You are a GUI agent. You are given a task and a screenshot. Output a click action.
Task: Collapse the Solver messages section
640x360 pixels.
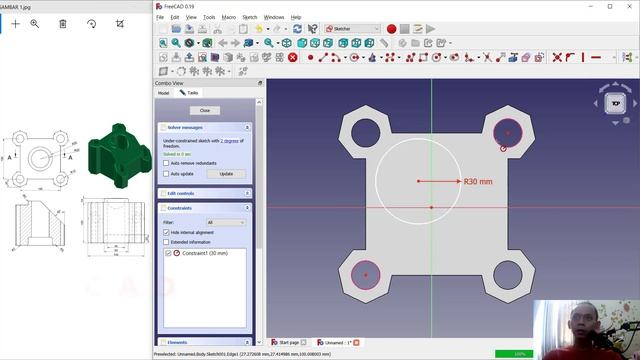[x=247, y=128]
